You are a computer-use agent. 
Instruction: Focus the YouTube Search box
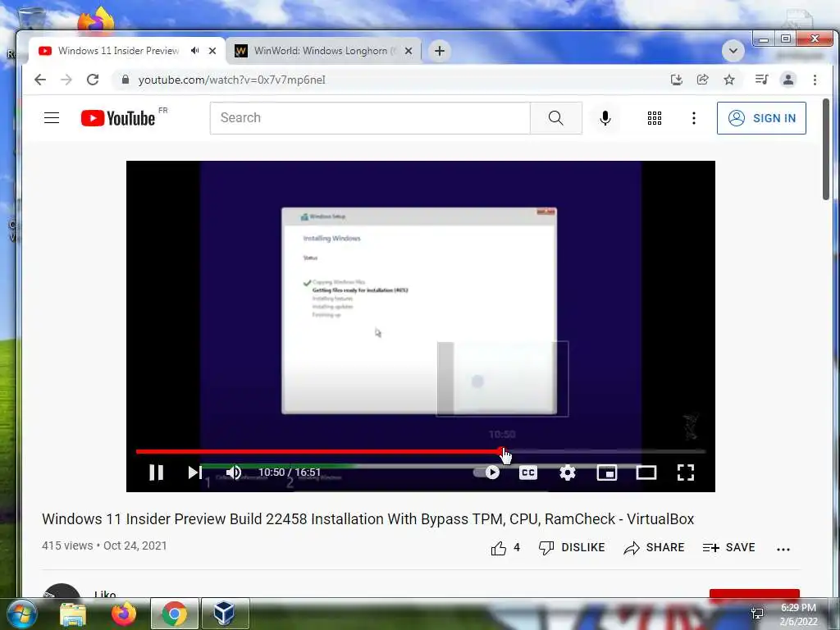[370, 118]
